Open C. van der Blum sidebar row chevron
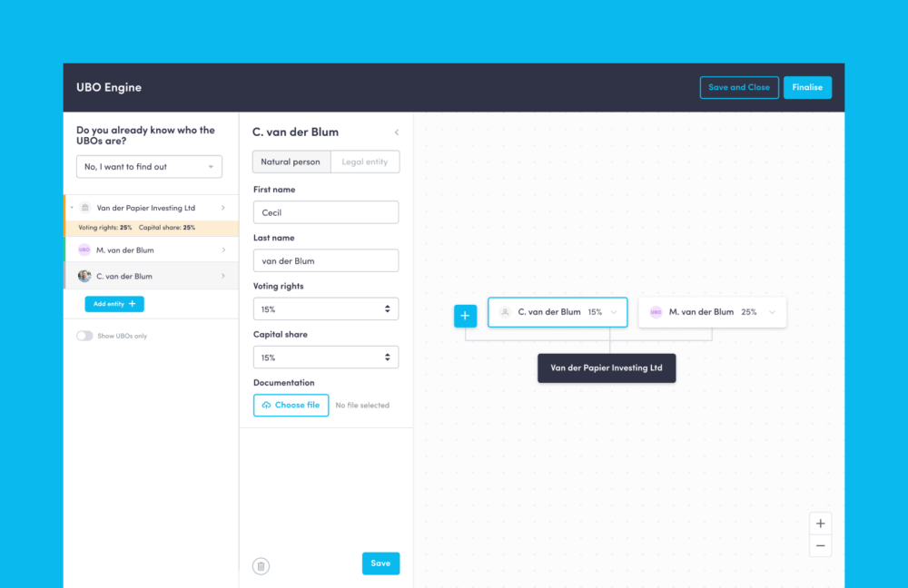The image size is (908, 588). 223,276
